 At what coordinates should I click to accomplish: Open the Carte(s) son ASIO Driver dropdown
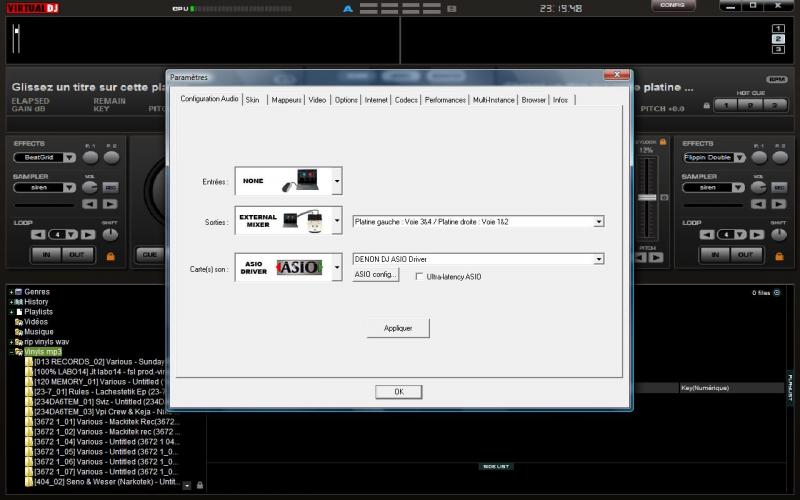coord(337,267)
